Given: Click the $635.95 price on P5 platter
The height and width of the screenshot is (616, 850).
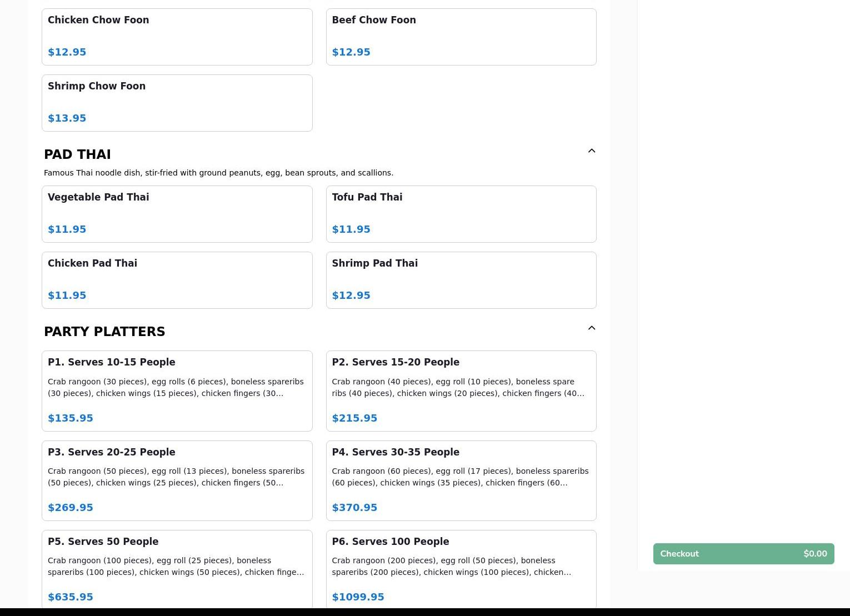Looking at the screenshot, I should (71, 597).
